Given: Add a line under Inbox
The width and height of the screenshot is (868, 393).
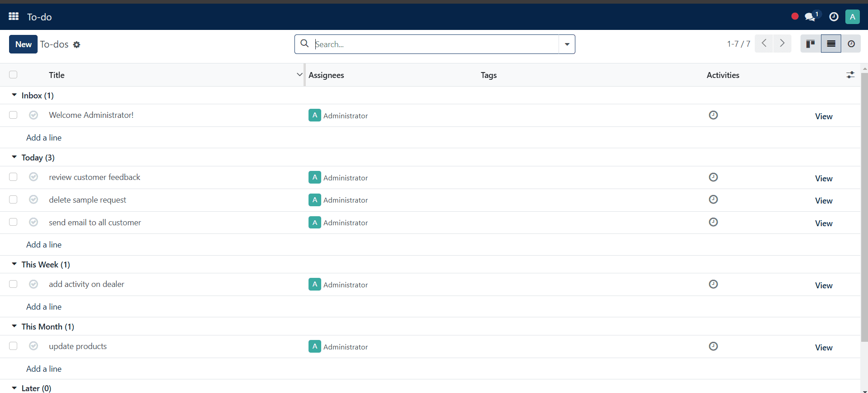Looking at the screenshot, I should coord(44,138).
